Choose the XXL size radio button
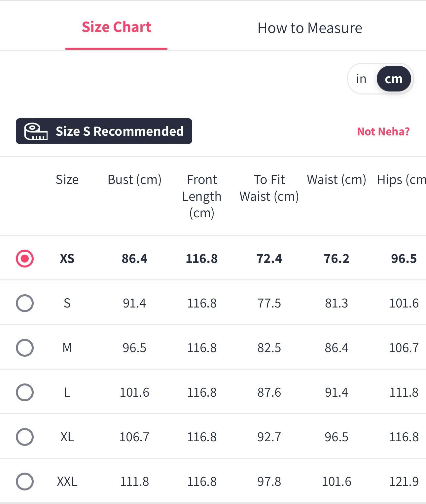This screenshot has height=504, width=426. click(25, 482)
